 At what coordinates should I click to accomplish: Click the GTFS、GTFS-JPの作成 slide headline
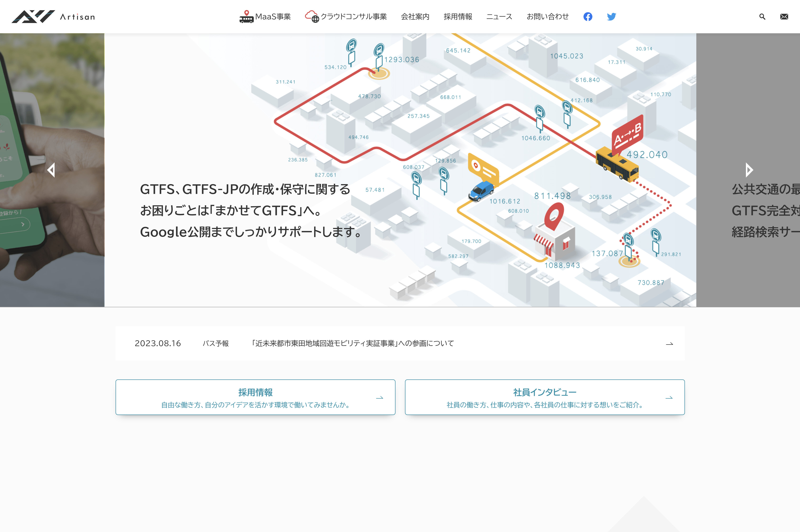click(x=251, y=211)
